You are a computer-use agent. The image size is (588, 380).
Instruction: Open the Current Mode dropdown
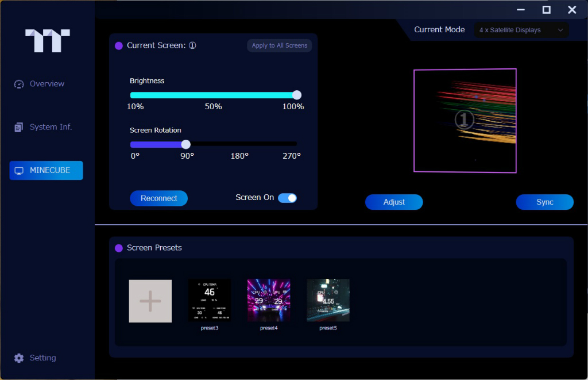[521, 30]
